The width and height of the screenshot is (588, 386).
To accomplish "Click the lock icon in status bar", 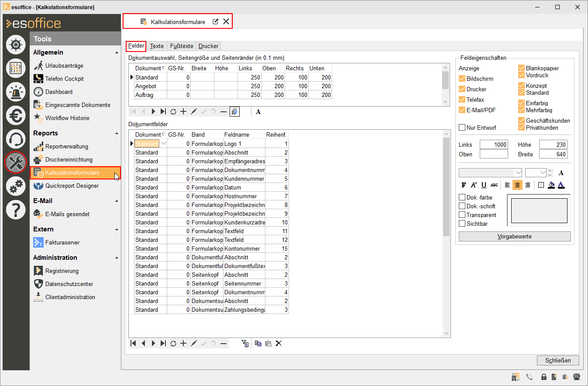I will coord(544,376).
